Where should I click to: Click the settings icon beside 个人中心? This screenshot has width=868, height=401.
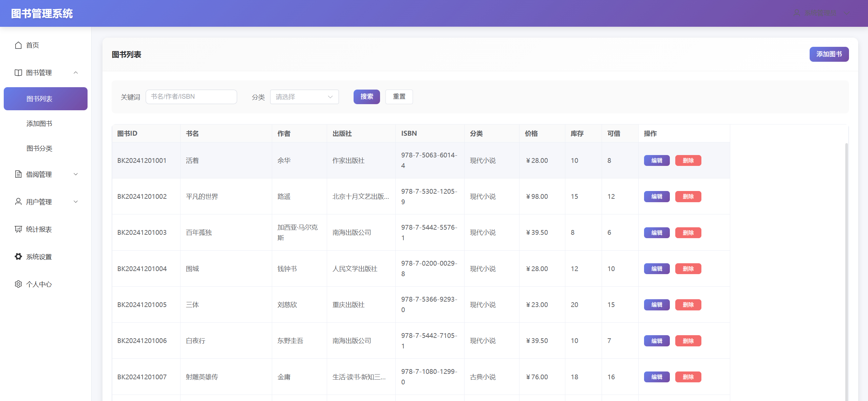(x=18, y=284)
